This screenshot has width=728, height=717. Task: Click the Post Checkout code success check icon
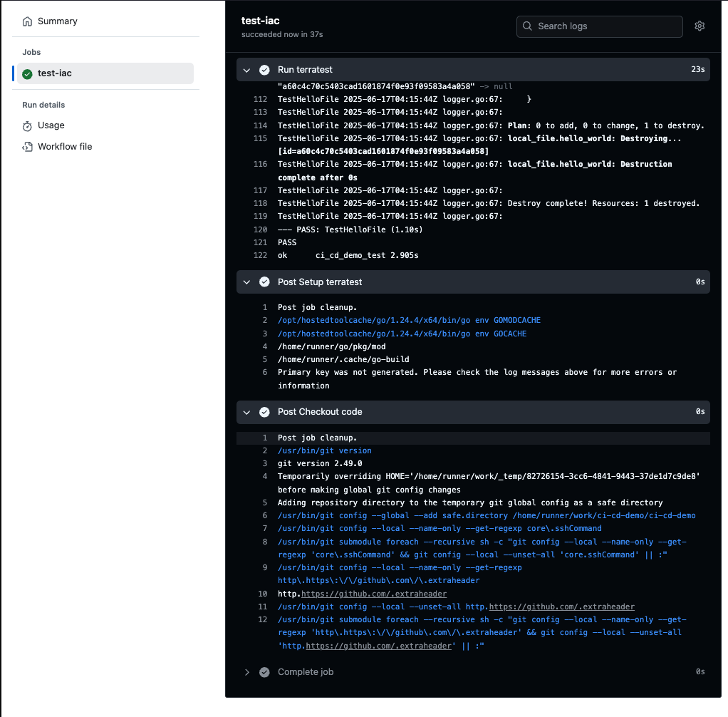click(x=264, y=412)
